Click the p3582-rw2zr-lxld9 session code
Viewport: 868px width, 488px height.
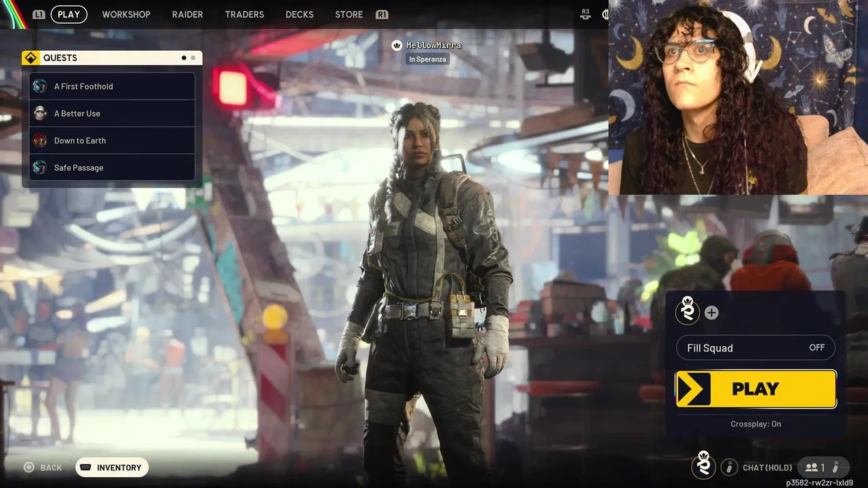pyautogui.click(x=820, y=483)
